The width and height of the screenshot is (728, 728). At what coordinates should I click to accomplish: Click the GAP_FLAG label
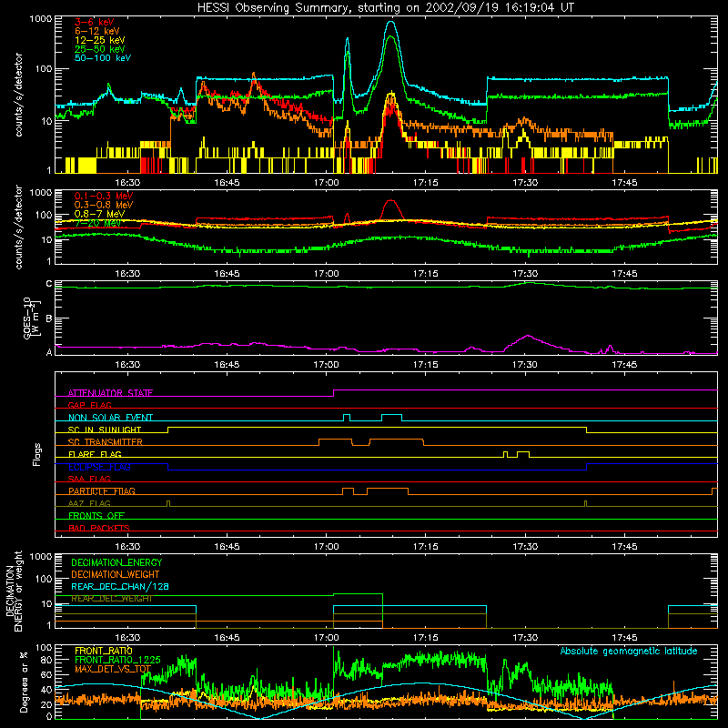(89, 405)
